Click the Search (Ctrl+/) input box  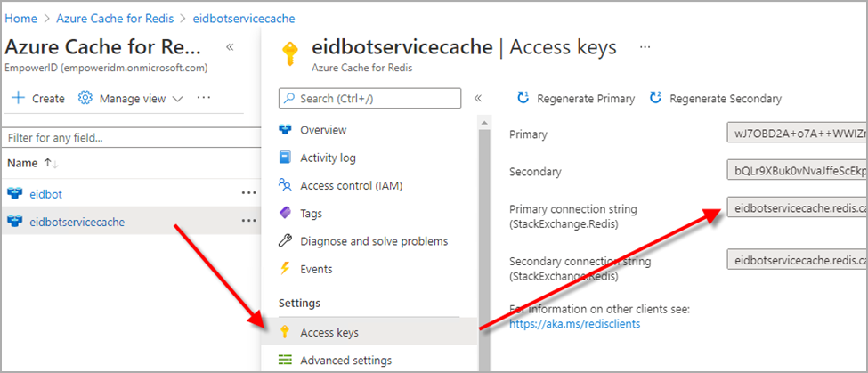pos(370,98)
